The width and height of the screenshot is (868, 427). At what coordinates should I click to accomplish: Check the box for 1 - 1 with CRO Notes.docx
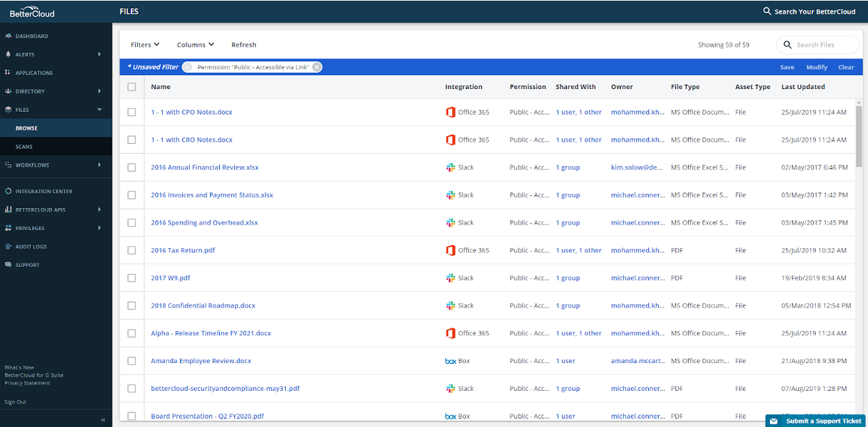tap(131, 140)
